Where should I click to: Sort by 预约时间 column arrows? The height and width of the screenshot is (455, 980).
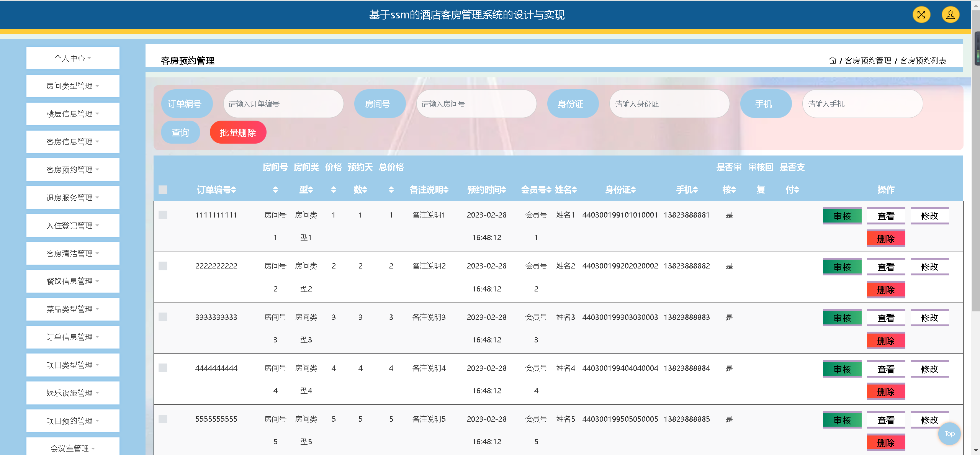pos(504,190)
